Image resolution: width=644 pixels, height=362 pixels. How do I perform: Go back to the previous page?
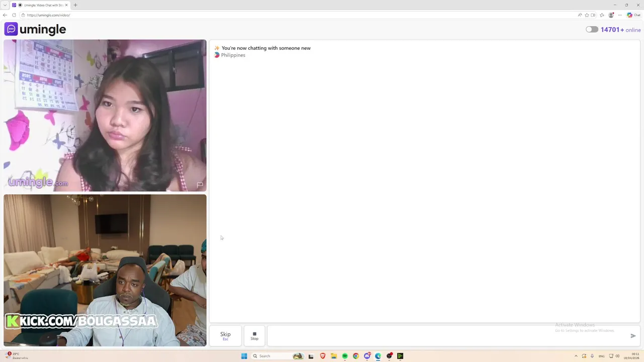pyautogui.click(x=5, y=15)
